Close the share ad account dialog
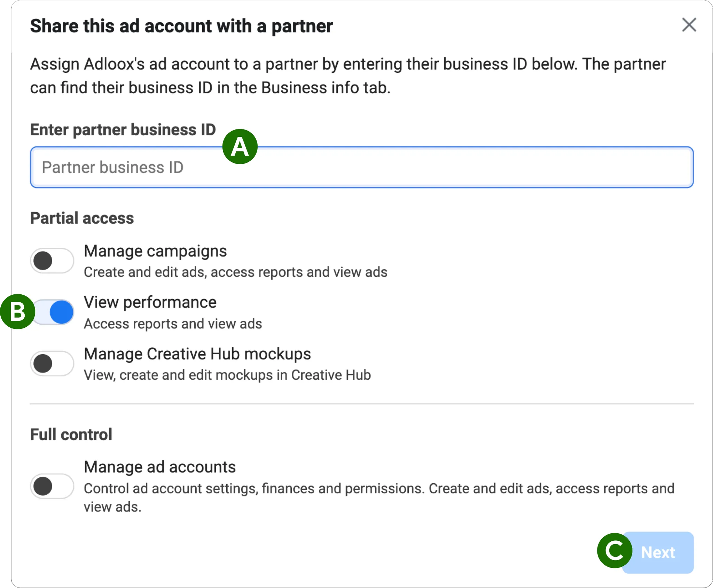713x588 pixels. point(689,25)
